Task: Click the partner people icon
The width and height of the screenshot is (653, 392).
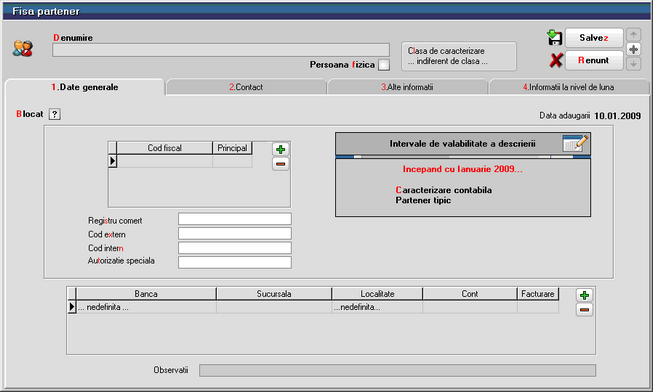Action: click(22, 48)
